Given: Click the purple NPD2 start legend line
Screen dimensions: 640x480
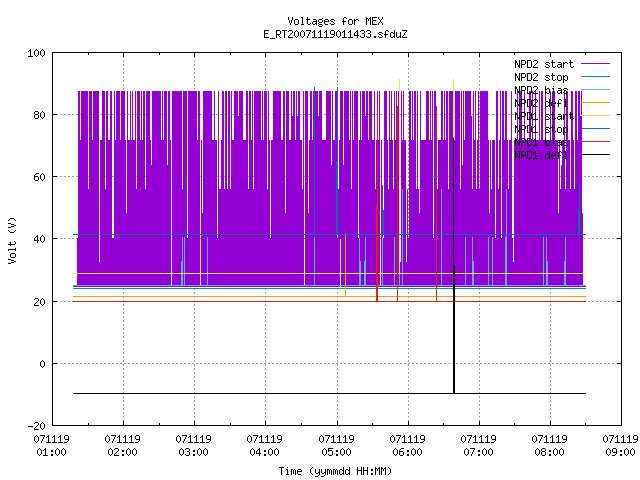Looking at the screenshot, I should (596, 64).
